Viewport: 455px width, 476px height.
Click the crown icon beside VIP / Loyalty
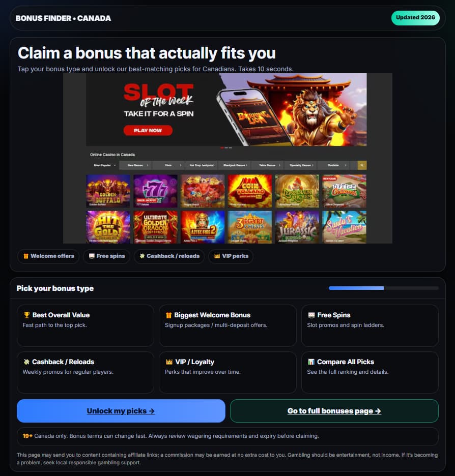click(x=169, y=362)
